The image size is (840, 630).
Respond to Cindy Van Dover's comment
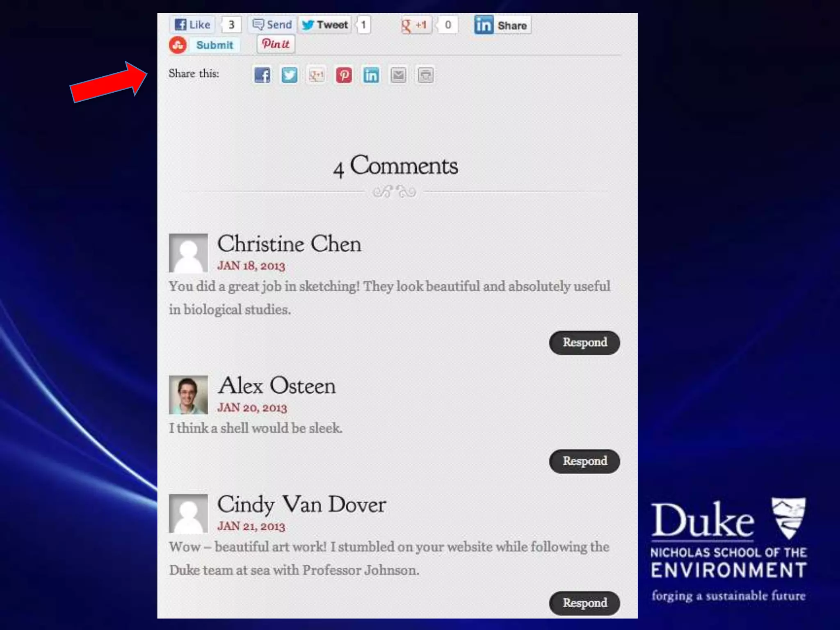(584, 603)
